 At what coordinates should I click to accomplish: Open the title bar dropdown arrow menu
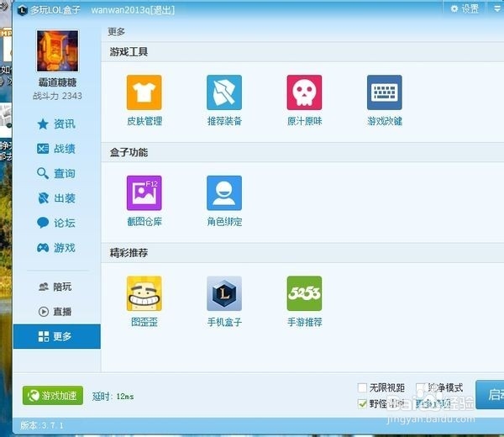[497, 8]
